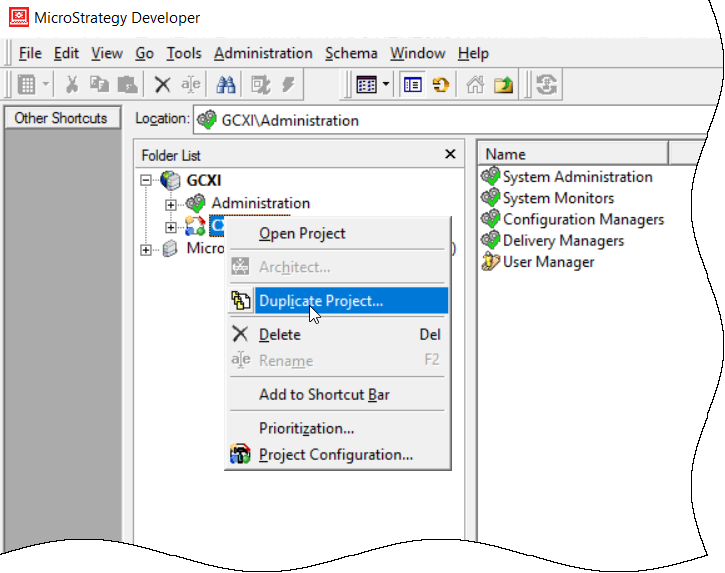Choose Open Project in context menu
The width and height of the screenshot is (725, 573).
point(302,234)
